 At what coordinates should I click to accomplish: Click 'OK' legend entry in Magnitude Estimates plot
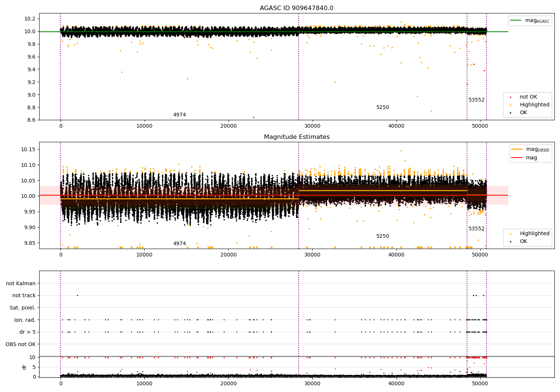[x=523, y=242]
